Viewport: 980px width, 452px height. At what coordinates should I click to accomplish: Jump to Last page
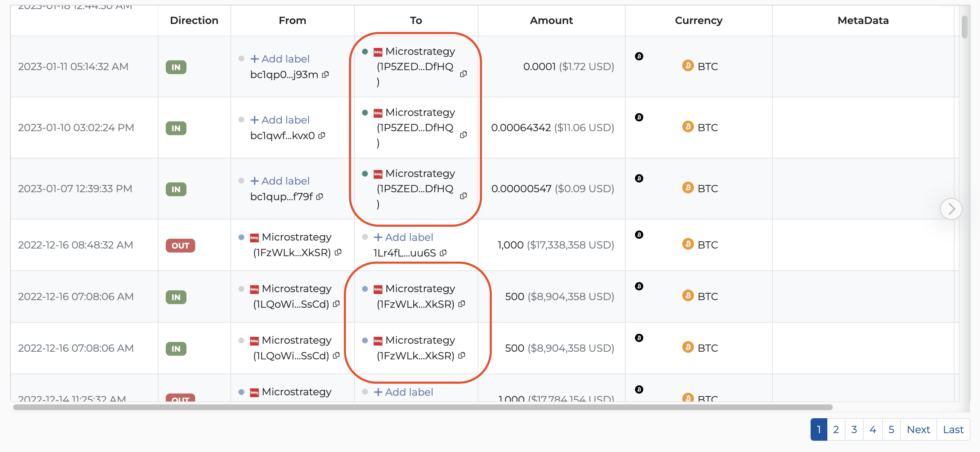[953, 429]
